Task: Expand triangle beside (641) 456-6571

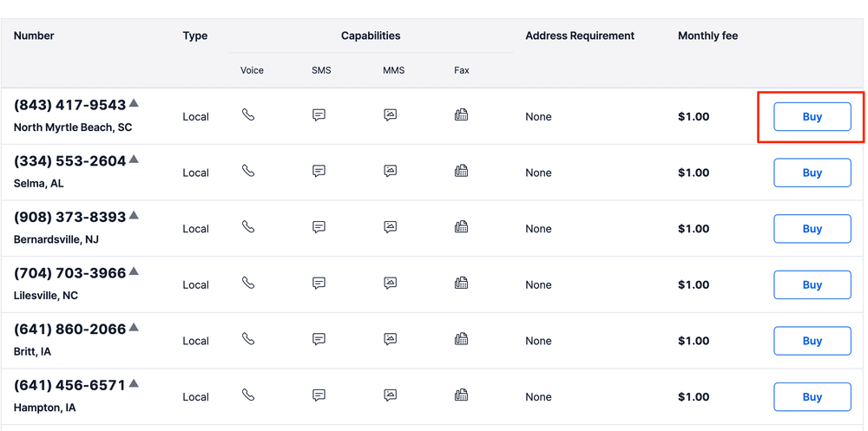Action: point(134,384)
